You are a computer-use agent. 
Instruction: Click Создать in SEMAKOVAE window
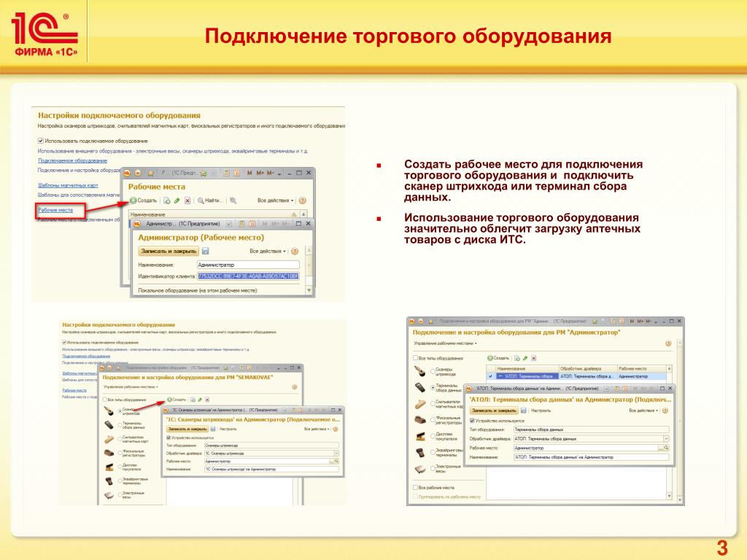177,400
